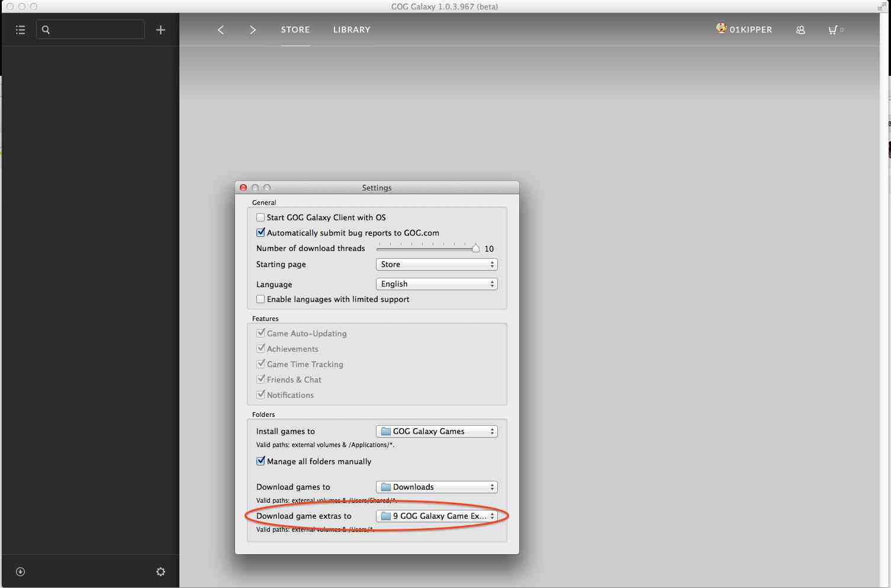Switch to the LIBRARY tab
The height and width of the screenshot is (588, 891).
pos(352,30)
